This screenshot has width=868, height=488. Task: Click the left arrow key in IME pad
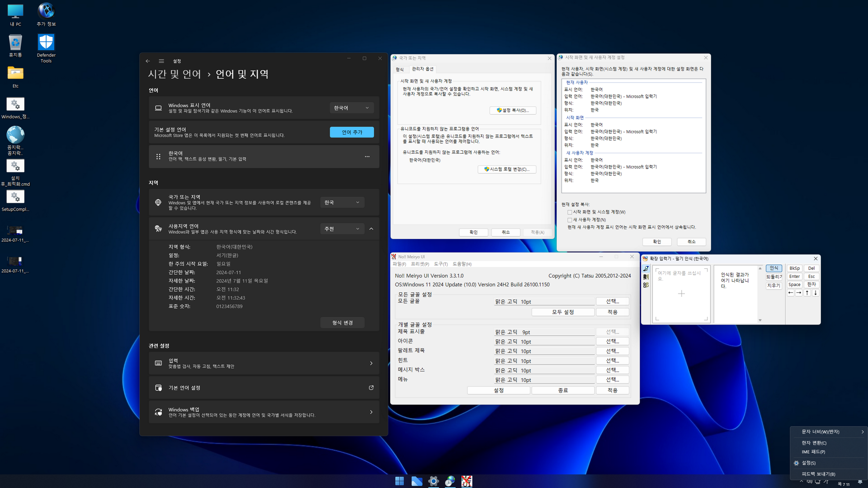(x=791, y=293)
